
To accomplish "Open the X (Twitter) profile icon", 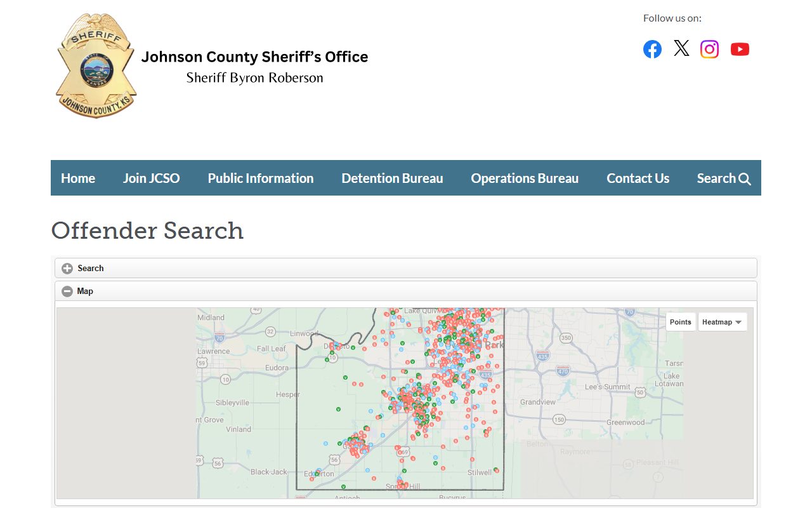I will pos(681,48).
